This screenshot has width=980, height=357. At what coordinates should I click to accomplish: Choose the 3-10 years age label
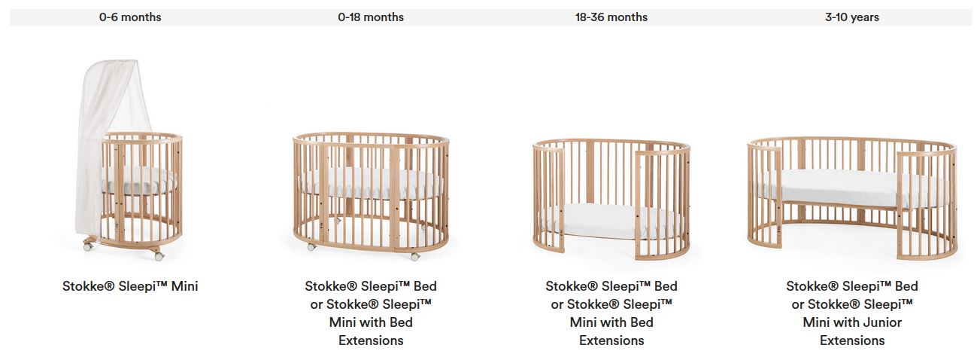click(852, 17)
